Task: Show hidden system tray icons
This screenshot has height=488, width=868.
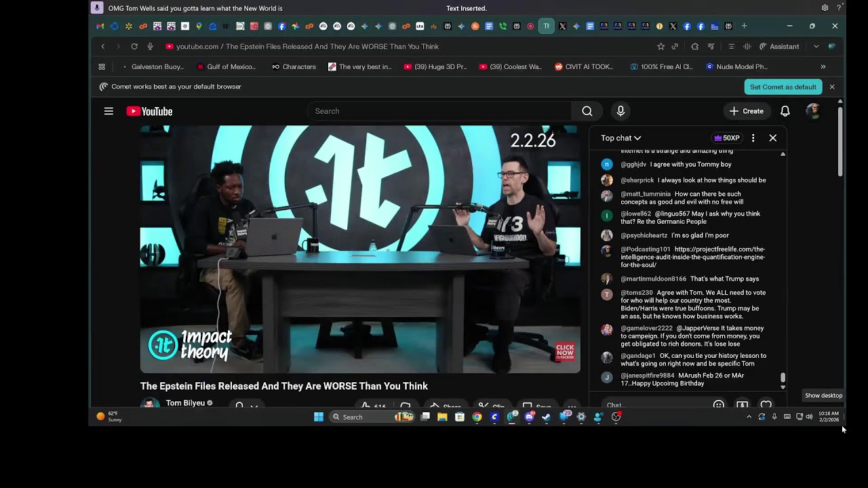Action: click(x=749, y=417)
